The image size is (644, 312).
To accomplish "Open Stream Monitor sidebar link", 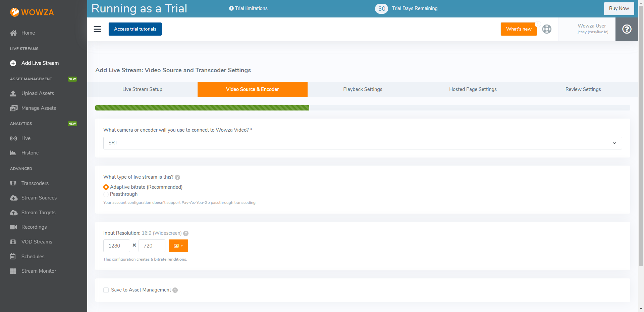I will coord(39,271).
